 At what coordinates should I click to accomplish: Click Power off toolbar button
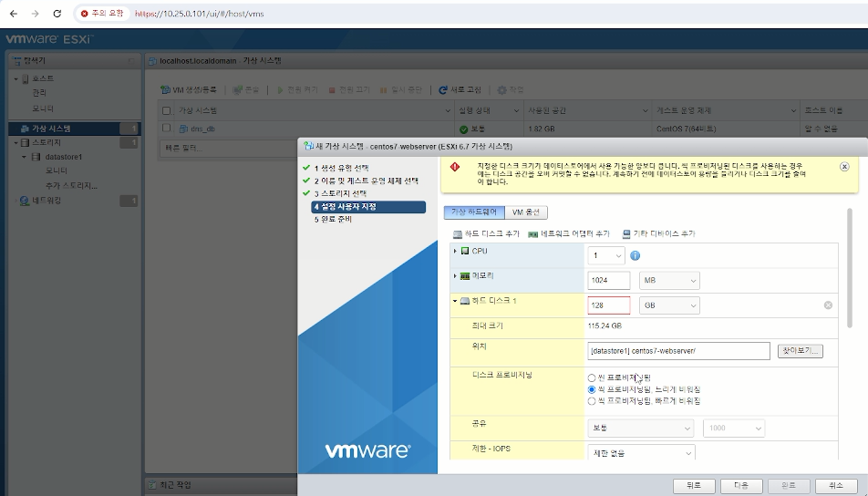pyautogui.click(x=348, y=89)
